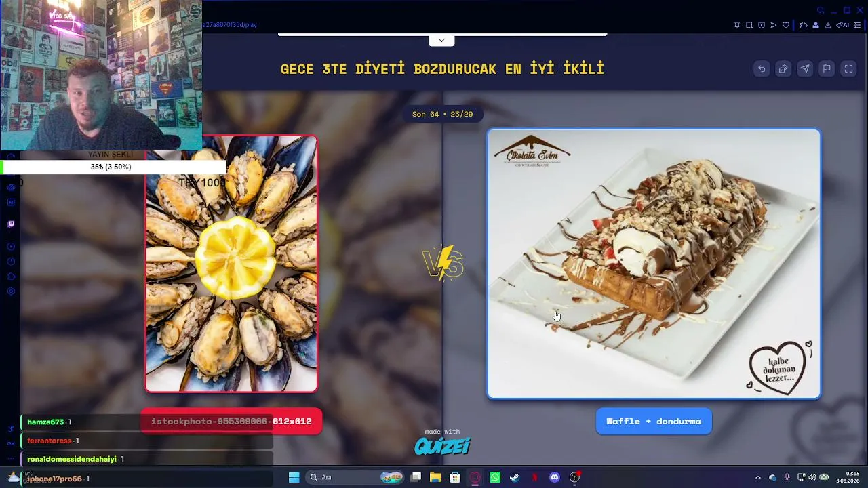
Task: Click the chat username hamza673
Action: click(45, 422)
